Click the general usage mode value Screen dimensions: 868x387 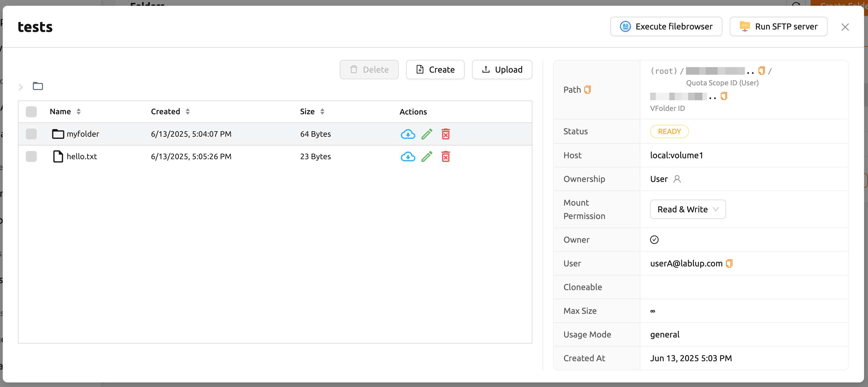pos(664,335)
